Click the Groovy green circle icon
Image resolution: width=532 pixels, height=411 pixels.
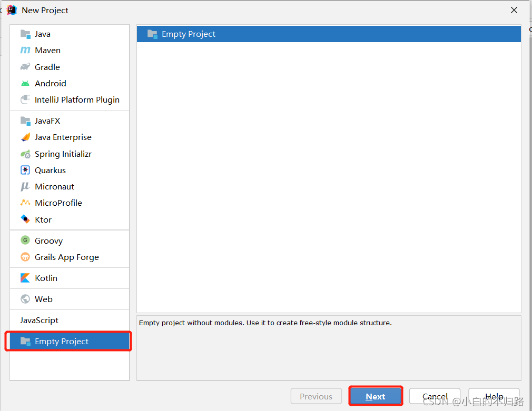click(x=25, y=240)
